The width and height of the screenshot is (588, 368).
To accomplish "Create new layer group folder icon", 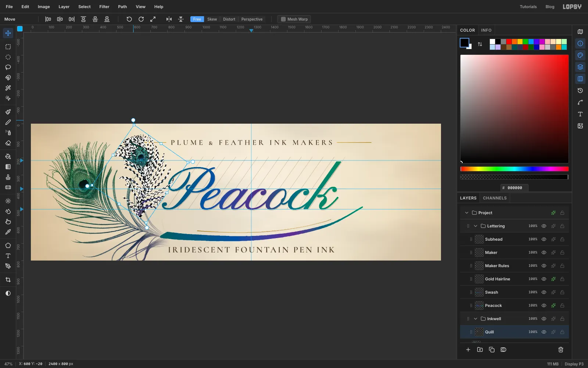I will coord(480,350).
